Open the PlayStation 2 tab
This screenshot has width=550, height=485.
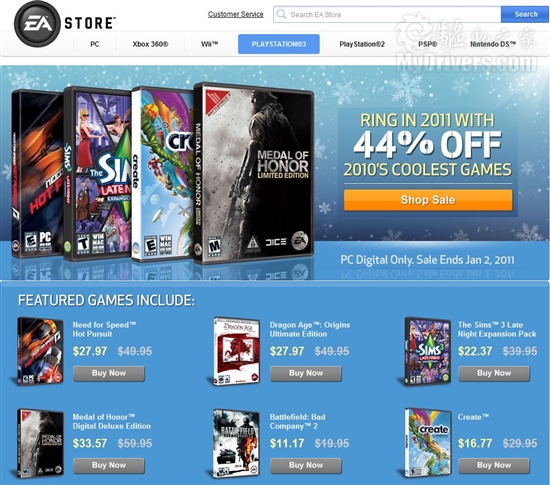tap(362, 44)
